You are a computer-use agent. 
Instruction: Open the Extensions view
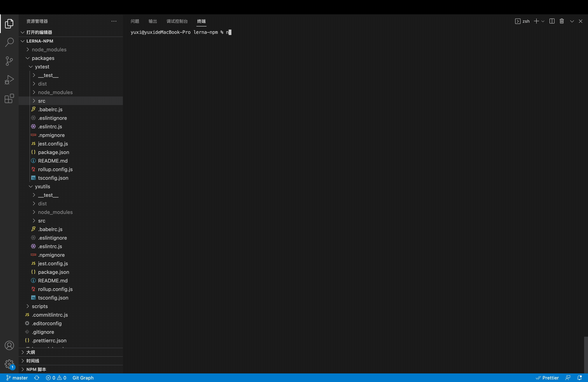click(9, 99)
